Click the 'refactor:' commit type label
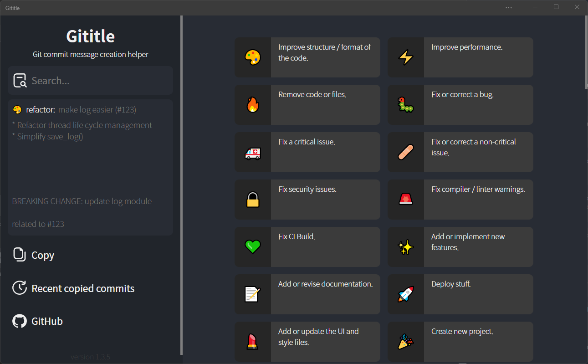 [x=41, y=110]
